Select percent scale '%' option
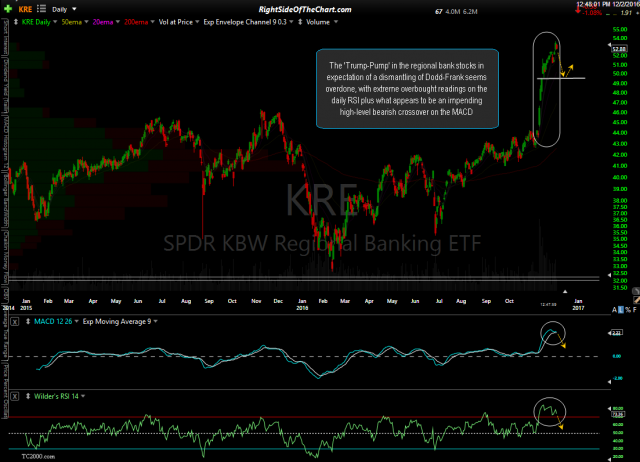640x462 pixels. [x=628, y=310]
